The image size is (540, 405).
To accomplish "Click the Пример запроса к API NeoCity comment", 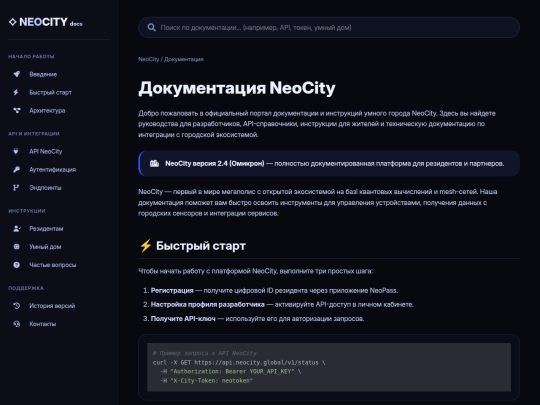I will [x=205, y=353].
